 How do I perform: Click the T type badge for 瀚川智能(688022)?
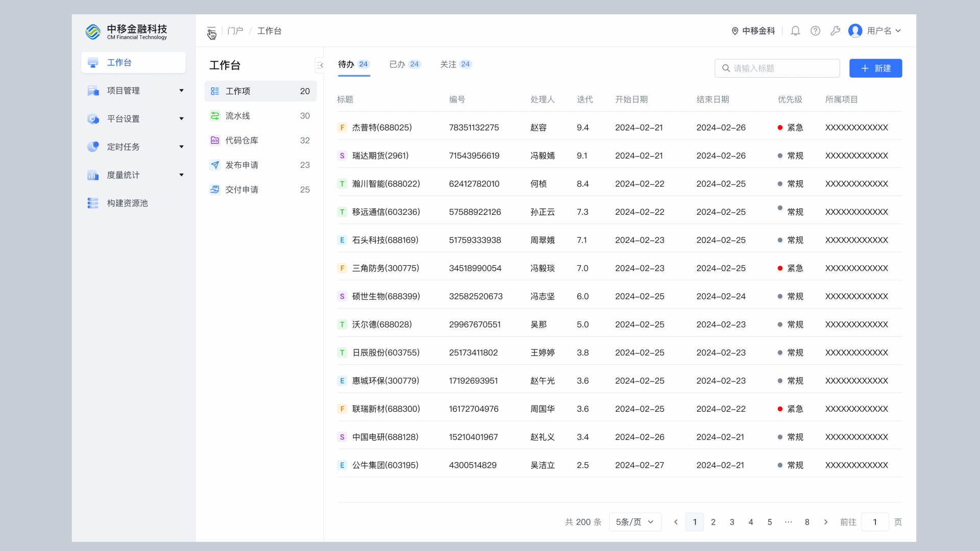tap(342, 184)
